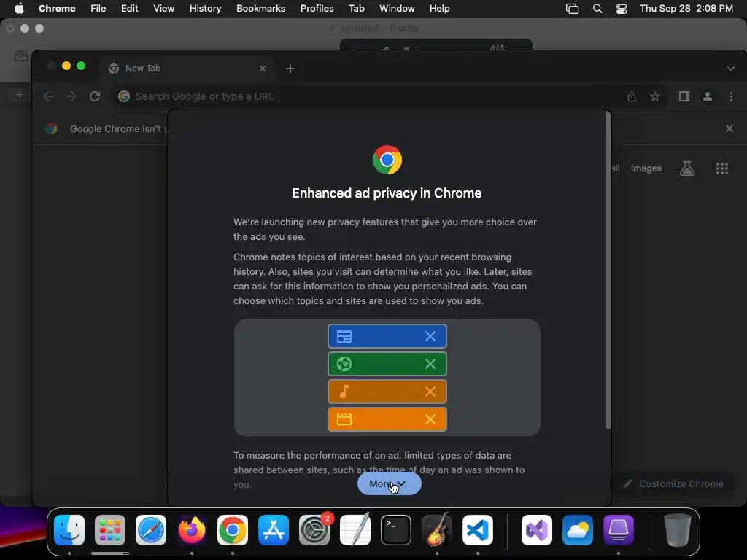Go forward using the forward arrow
Screen dimensions: 747x560
pyautogui.click(x=71, y=96)
